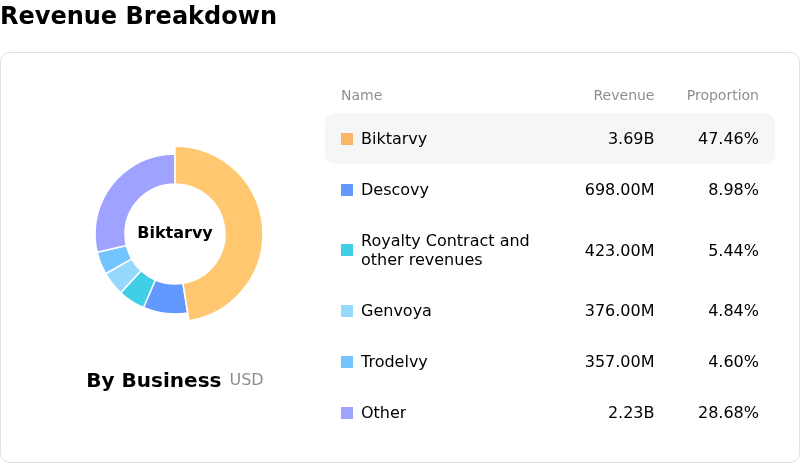Image resolution: width=800 pixels, height=463 pixels.
Task: Click the 47.46% proportion value
Action: click(x=728, y=139)
